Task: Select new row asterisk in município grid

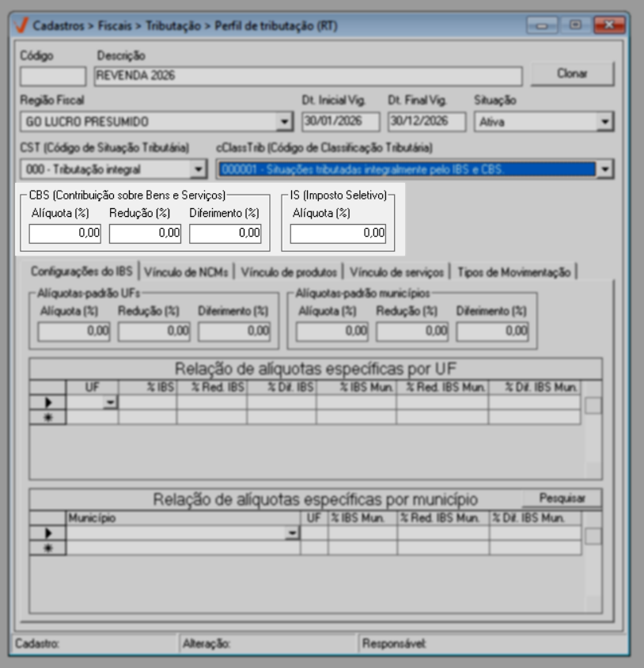Action: (47, 548)
